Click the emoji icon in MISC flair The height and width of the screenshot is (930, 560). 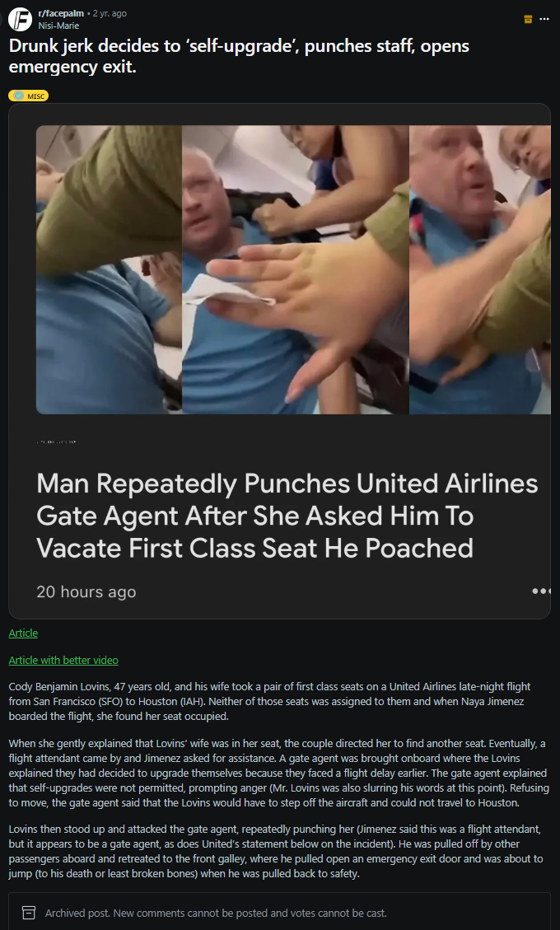19,96
